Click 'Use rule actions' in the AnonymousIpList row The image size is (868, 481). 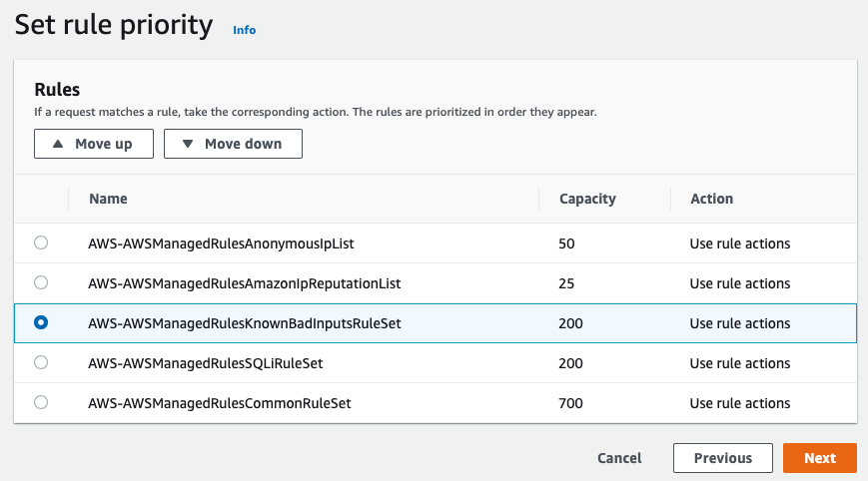(740, 243)
